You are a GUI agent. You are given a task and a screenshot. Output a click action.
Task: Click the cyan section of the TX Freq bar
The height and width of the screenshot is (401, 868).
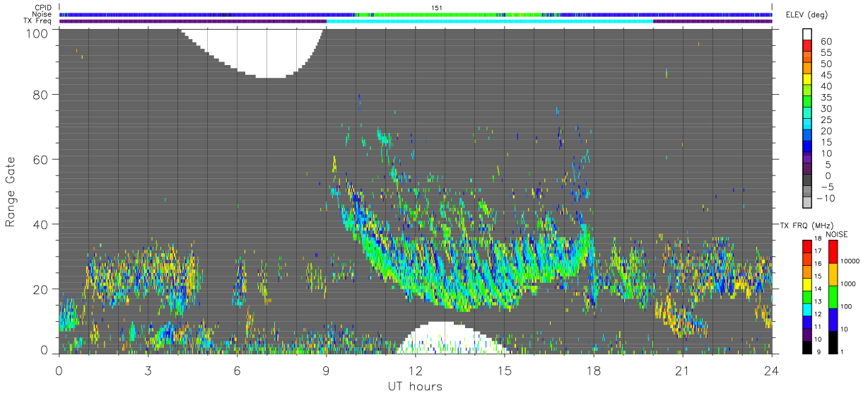click(x=490, y=21)
